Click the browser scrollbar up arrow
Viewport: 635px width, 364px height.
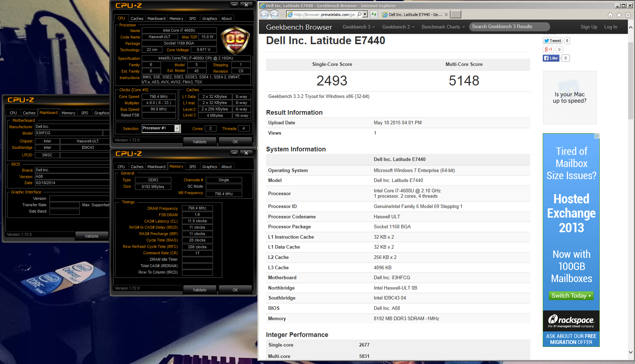click(x=631, y=27)
